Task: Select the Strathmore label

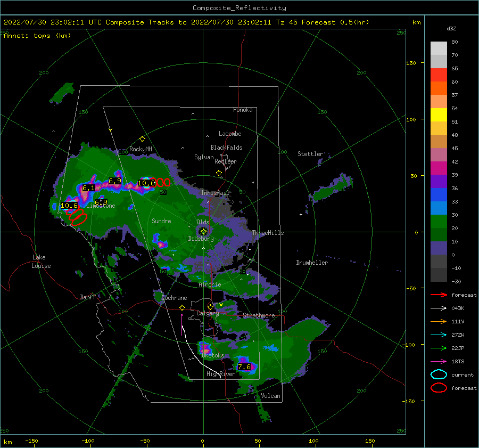Action: tap(259, 315)
